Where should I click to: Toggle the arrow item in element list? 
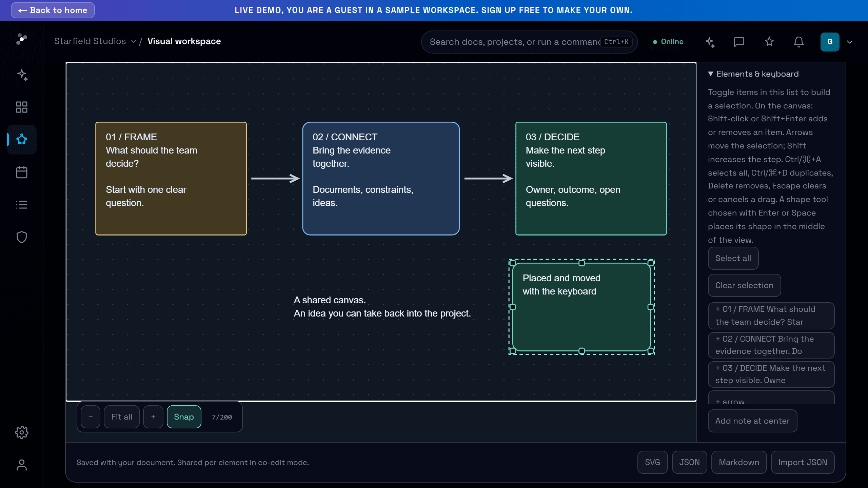tap(771, 398)
